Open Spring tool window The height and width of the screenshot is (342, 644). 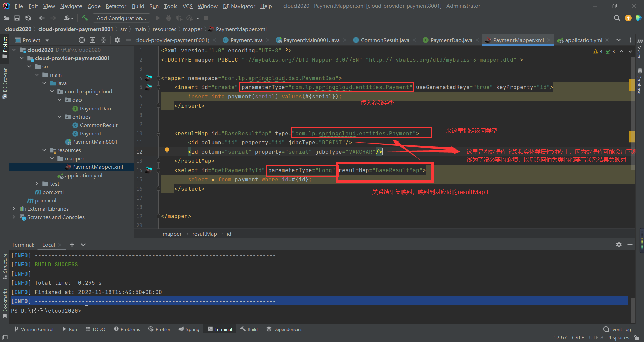tap(189, 329)
